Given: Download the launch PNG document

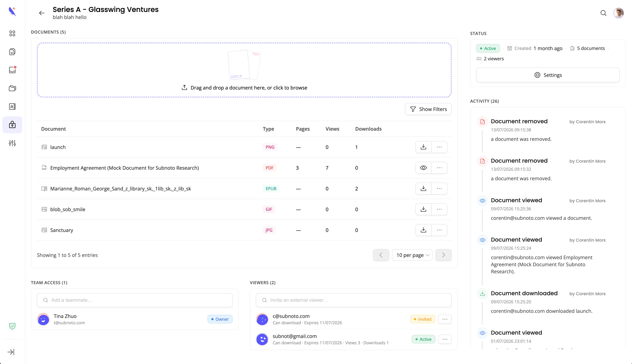Looking at the screenshot, I should (423, 147).
